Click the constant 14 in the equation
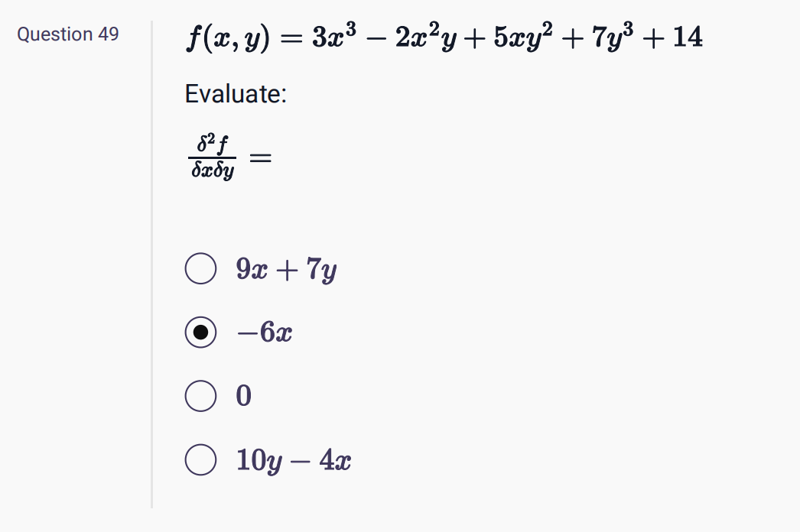The width and height of the screenshot is (800, 532). [687, 37]
